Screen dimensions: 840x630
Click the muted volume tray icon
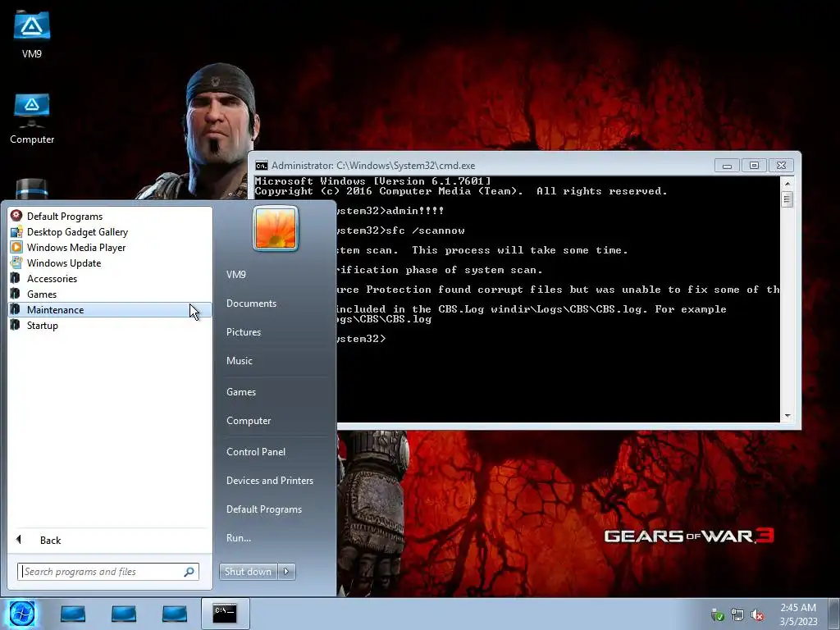[x=757, y=615]
